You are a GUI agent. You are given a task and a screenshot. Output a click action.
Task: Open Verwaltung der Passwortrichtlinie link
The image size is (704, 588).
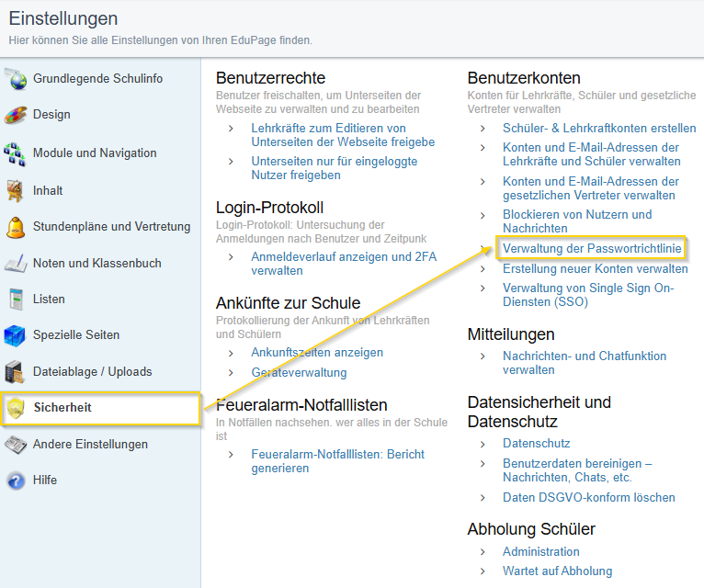[592, 248]
